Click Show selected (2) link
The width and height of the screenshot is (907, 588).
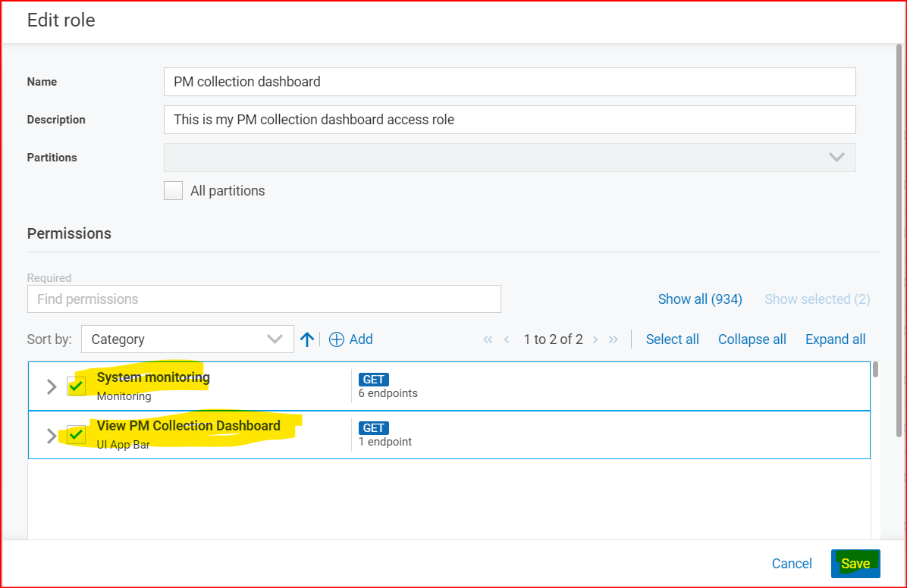pos(818,299)
